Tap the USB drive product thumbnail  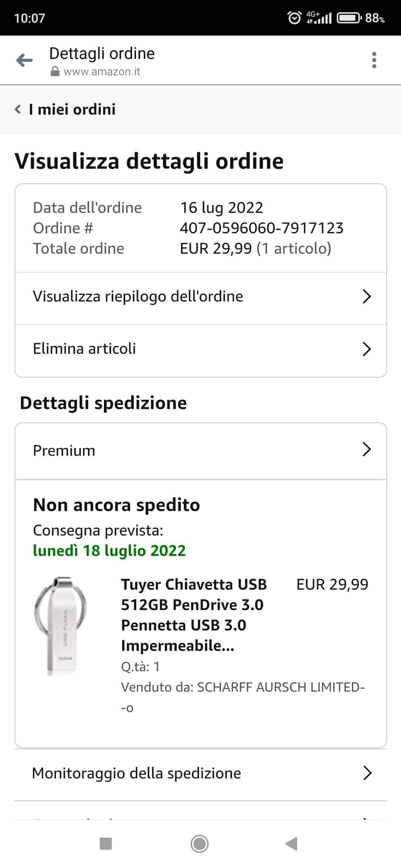pos(62,625)
